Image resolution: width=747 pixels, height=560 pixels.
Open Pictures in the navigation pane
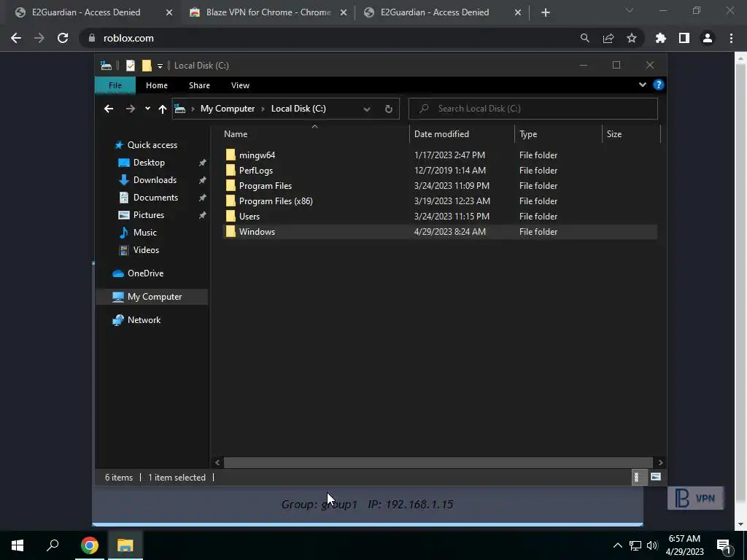(x=149, y=215)
